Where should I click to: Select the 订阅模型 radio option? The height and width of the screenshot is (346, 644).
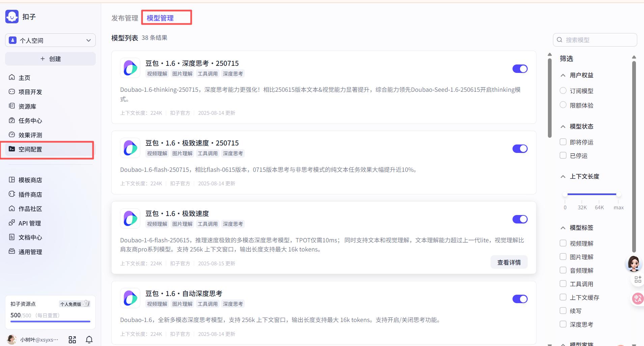[563, 90]
